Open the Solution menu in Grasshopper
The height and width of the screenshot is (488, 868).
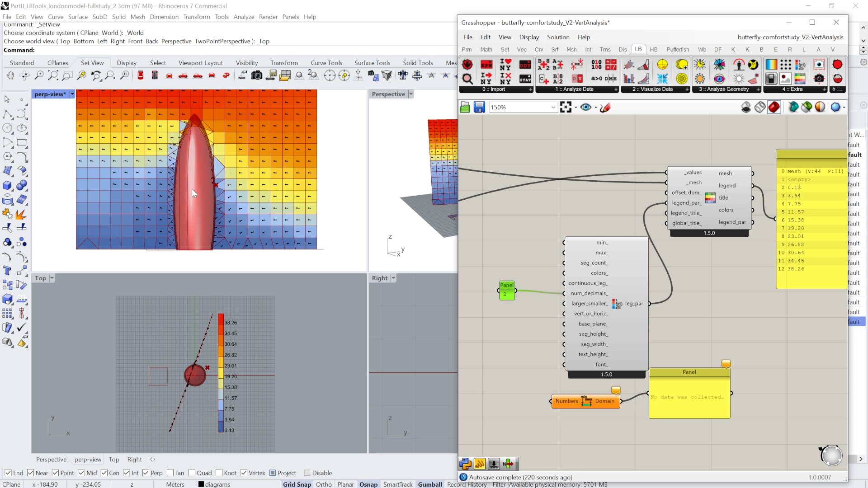click(558, 37)
